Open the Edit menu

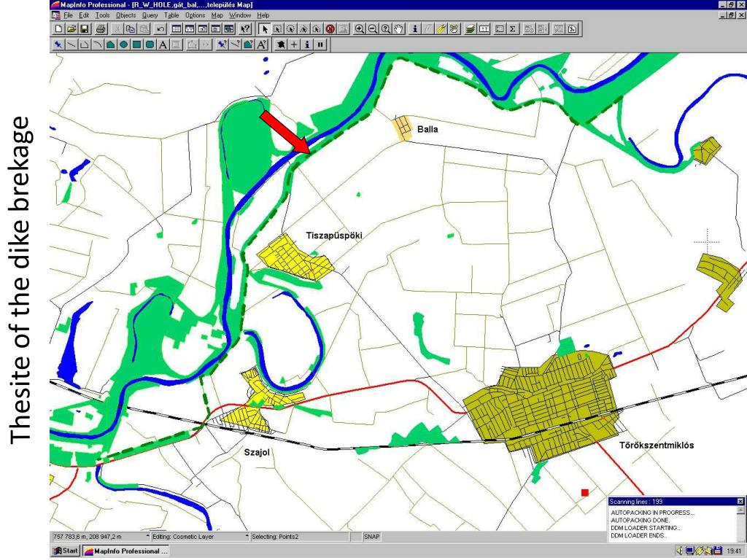pos(84,15)
